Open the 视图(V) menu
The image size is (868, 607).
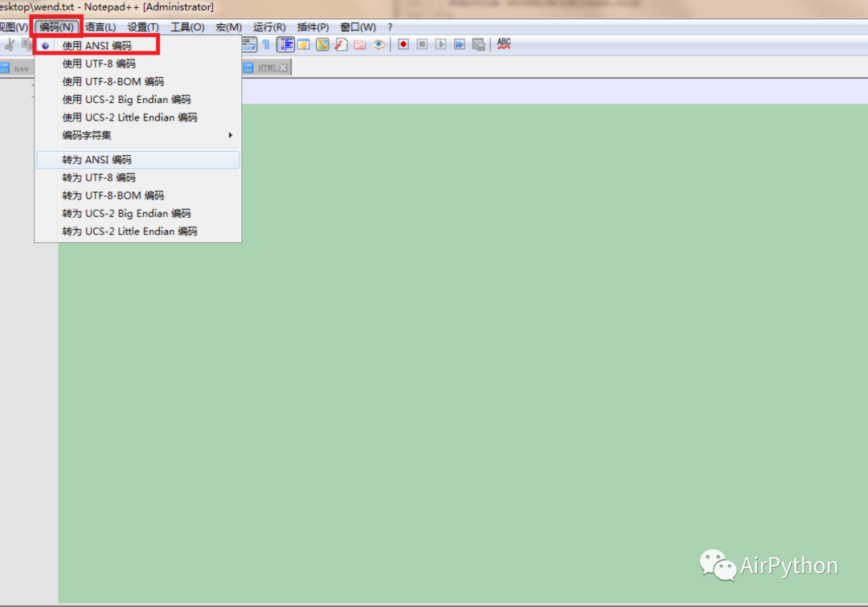[x=14, y=27]
